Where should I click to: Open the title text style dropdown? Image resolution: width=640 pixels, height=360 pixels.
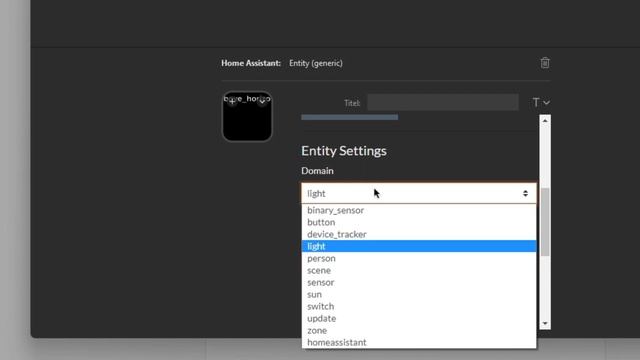pyautogui.click(x=541, y=102)
